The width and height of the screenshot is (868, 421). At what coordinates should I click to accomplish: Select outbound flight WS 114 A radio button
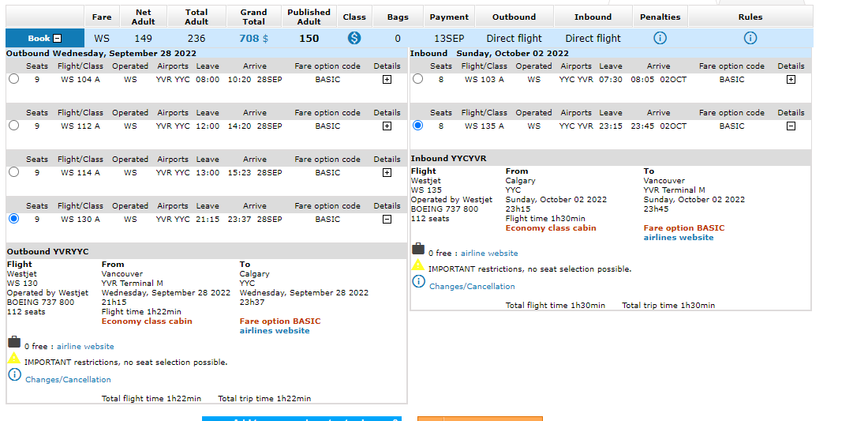(13, 172)
